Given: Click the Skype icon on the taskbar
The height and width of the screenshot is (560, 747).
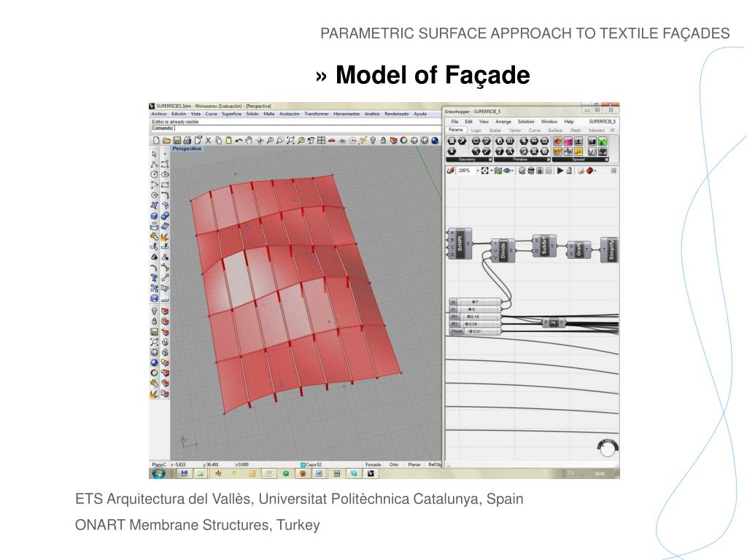Looking at the screenshot, I should pos(354,473).
